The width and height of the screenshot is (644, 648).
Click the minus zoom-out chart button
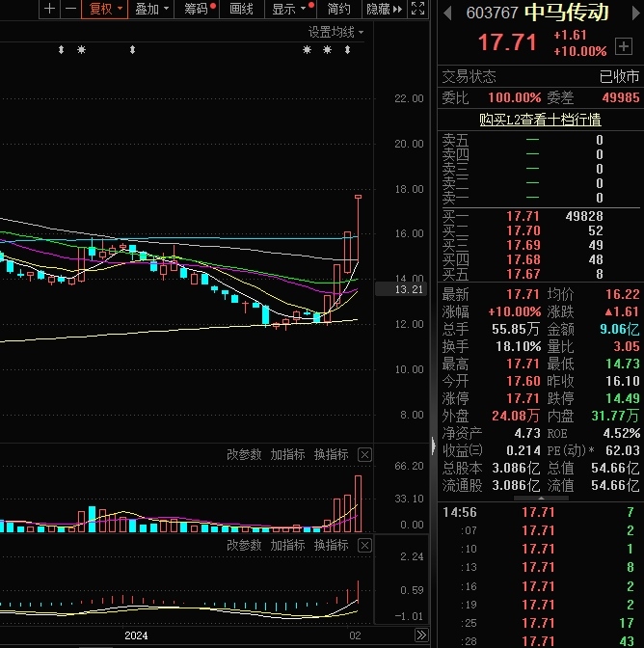click(x=71, y=9)
